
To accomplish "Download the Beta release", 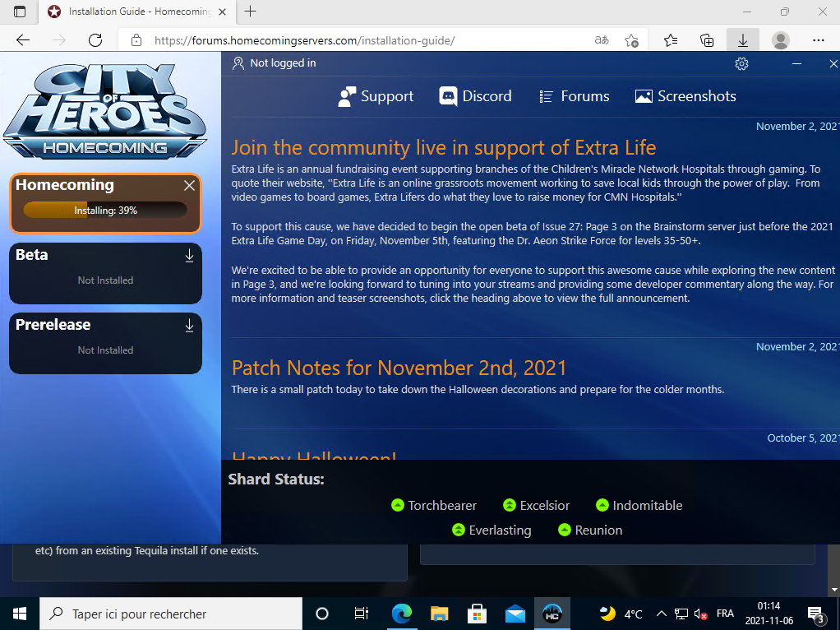I will tap(189, 256).
